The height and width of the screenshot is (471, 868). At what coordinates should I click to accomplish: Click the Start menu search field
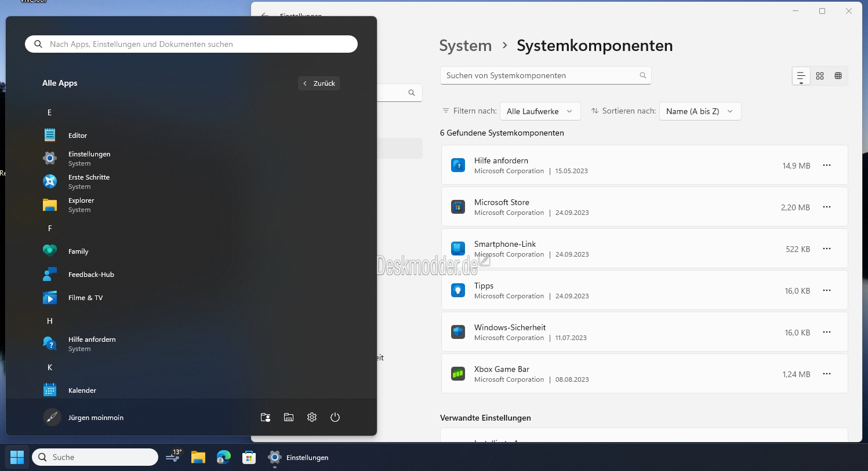(191, 44)
